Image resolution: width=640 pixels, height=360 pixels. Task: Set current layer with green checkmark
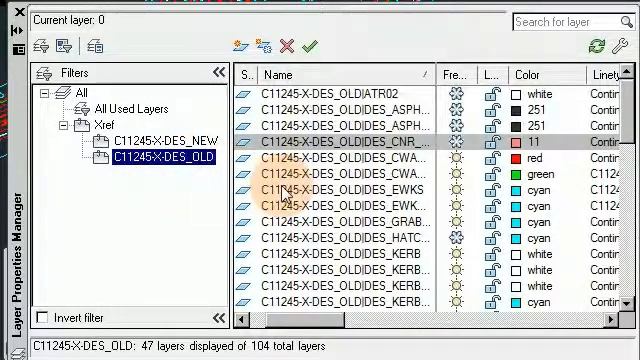310,46
